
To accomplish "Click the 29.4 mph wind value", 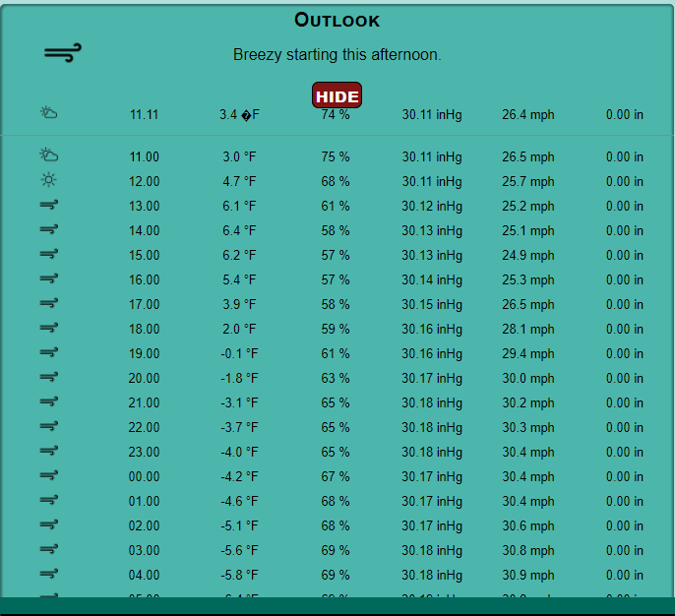I will click(x=528, y=353).
